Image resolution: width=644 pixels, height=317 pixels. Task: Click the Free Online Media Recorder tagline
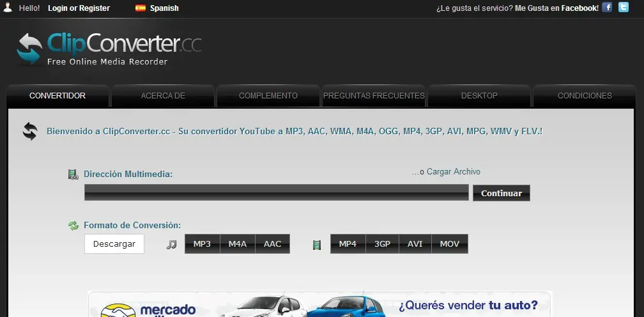tap(107, 62)
